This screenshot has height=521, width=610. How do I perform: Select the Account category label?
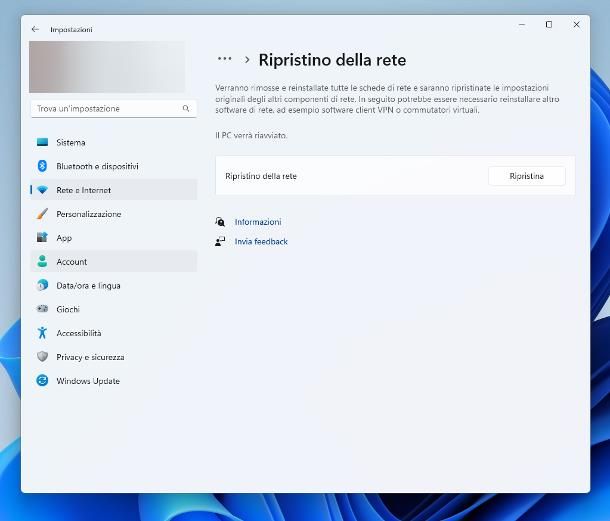(72, 262)
